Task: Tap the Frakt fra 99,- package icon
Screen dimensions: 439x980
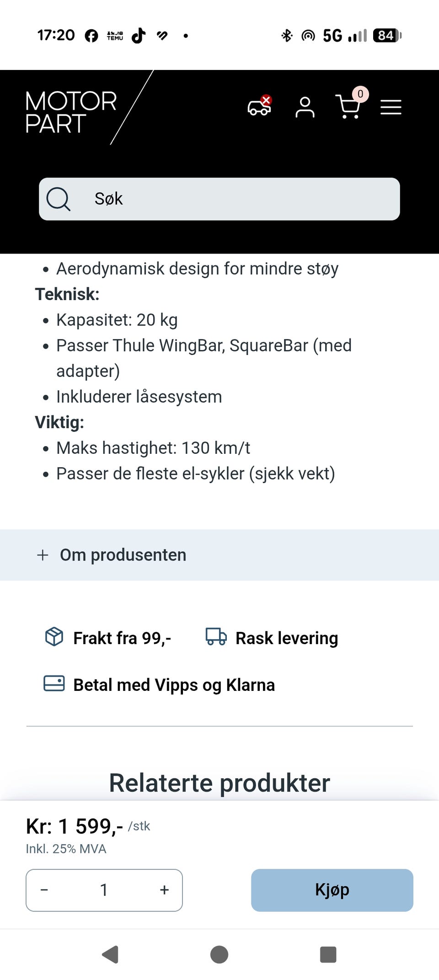Action: click(54, 636)
